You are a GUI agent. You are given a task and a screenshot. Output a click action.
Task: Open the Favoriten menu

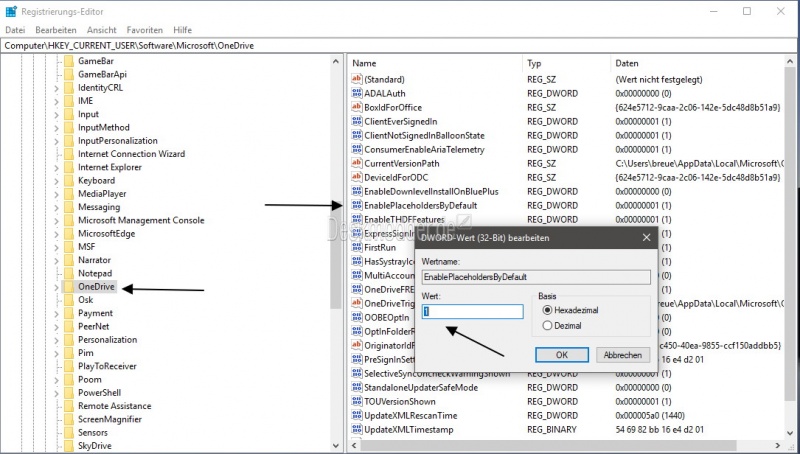pos(145,30)
